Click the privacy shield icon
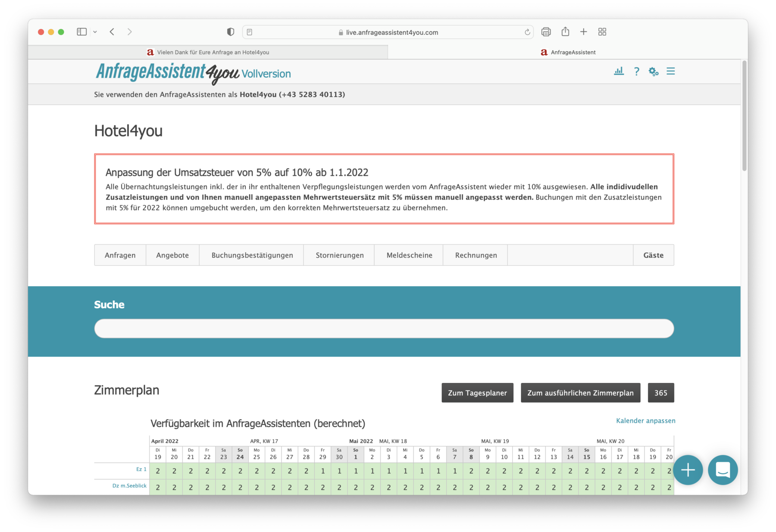The width and height of the screenshot is (776, 532). 231,32
